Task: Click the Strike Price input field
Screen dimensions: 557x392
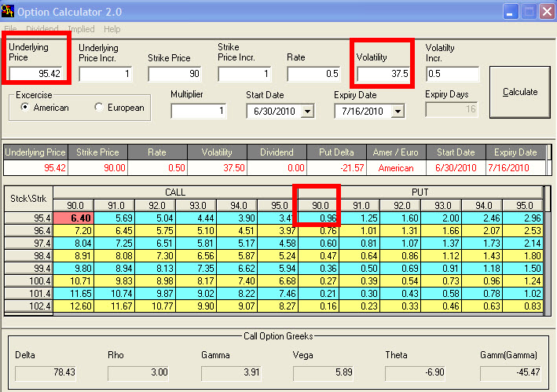Action: [174, 74]
